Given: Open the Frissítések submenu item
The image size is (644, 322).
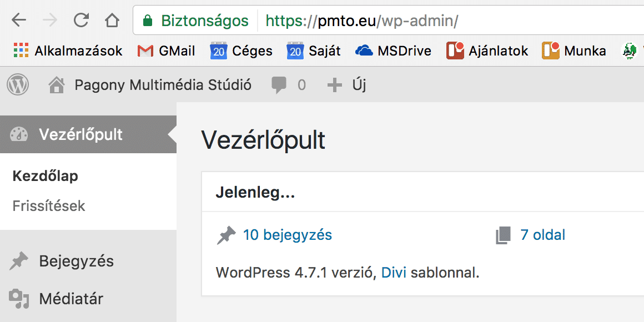Looking at the screenshot, I should pyautogui.click(x=49, y=206).
